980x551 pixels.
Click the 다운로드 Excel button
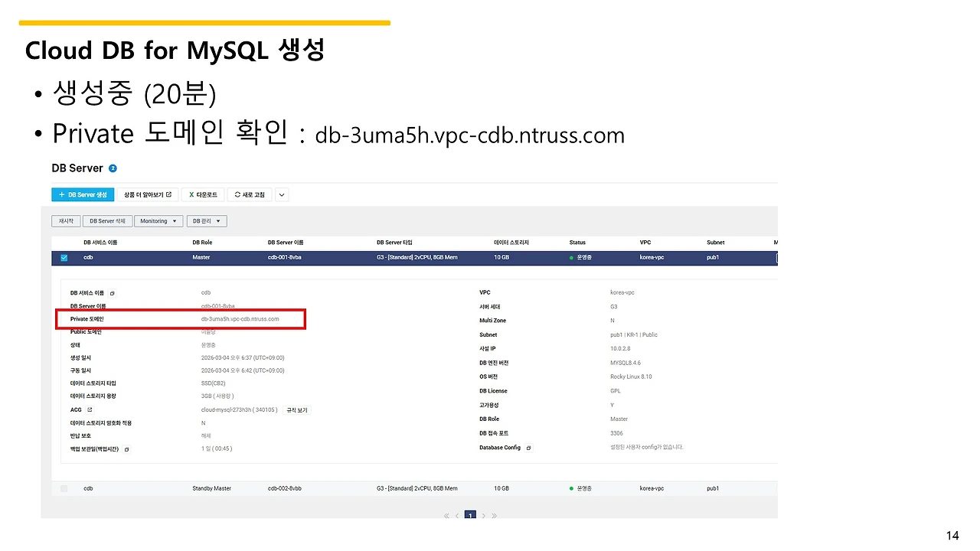pos(203,195)
